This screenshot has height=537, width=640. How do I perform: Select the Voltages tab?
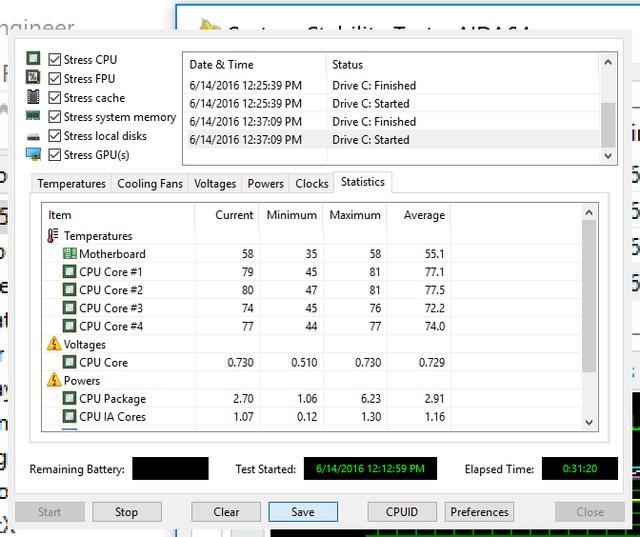215,184
